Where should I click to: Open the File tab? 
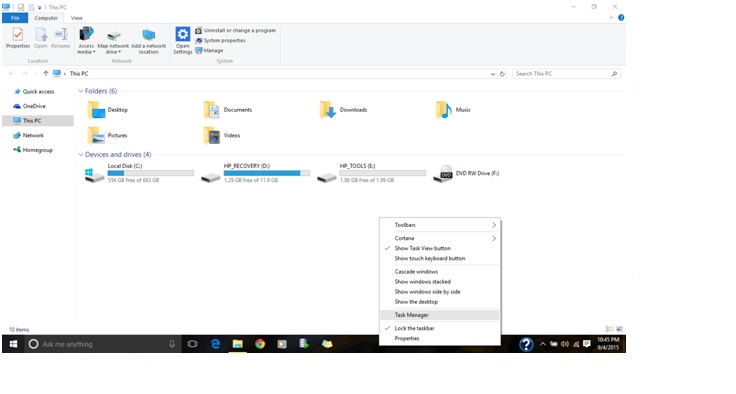coord(15,18)
